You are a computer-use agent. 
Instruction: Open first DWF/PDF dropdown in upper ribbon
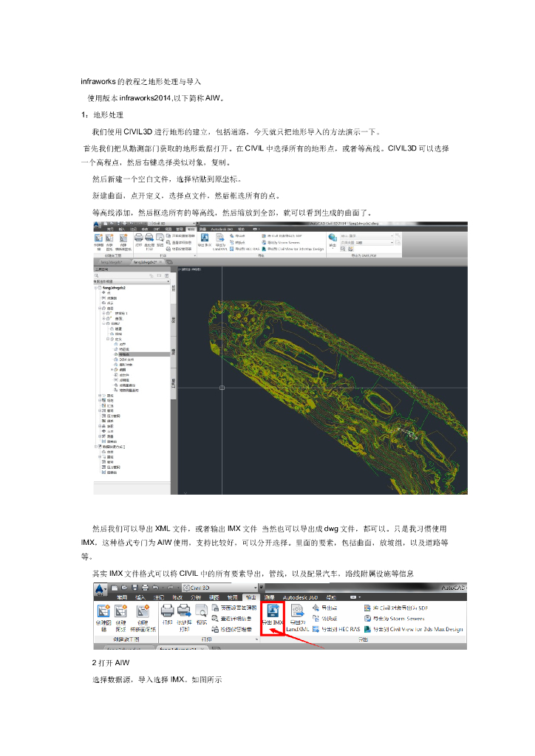click(367, 236)
